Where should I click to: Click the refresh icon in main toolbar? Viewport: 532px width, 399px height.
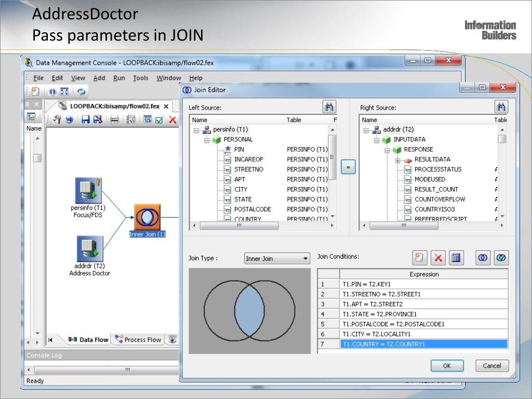(x=81, y=91)
